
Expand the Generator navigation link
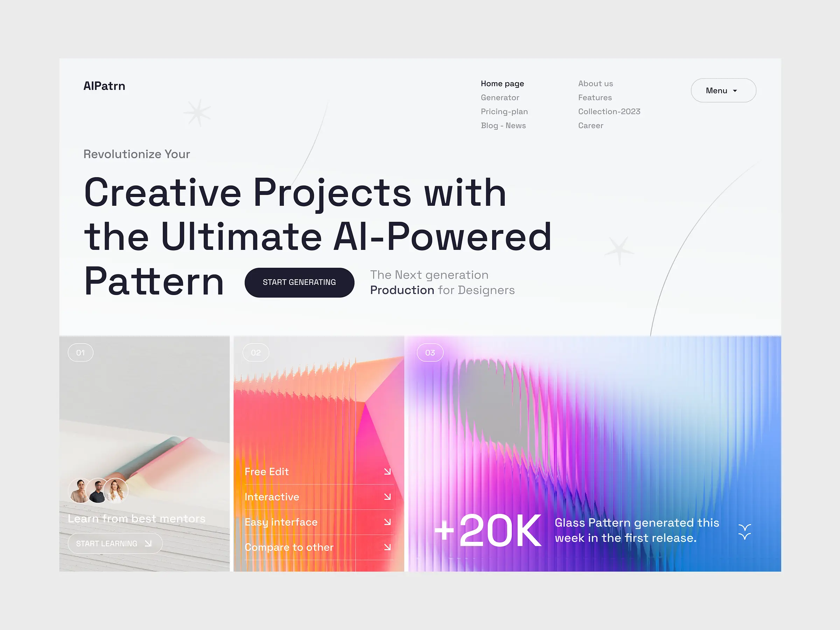(500, 97)
